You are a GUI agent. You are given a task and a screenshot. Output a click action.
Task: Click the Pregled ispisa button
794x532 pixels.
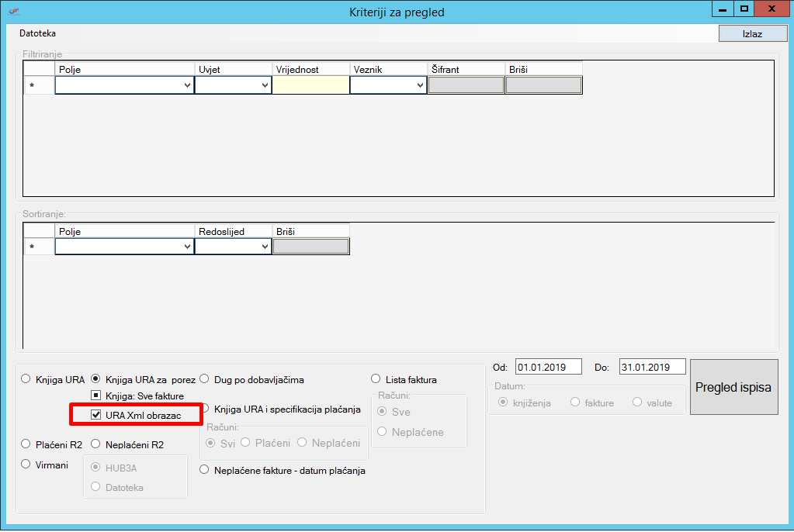[733, 387]
